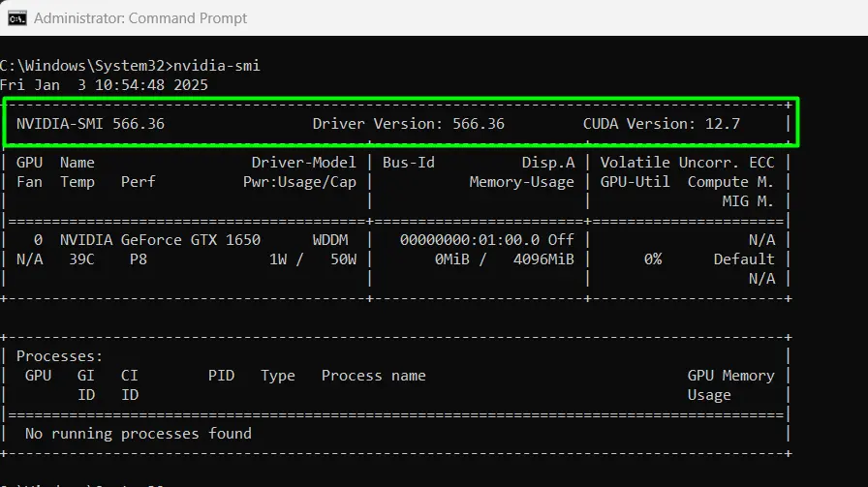Click the '4096MiB' total memory value
The height and width of the screenshot is (487, 868).
coord(543,259)
